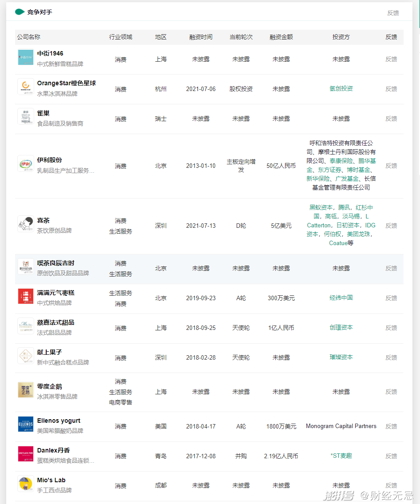Click the Mio's Lab logo icon
Screen dimensions: 420x504
click(26, 484)
